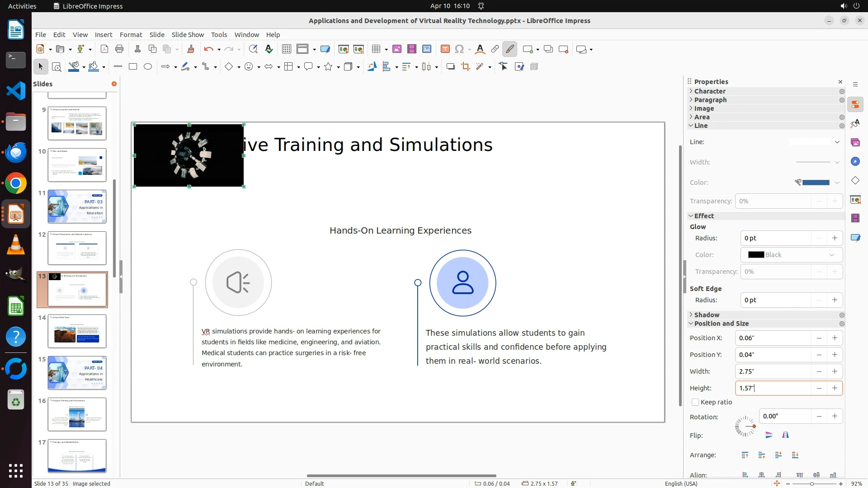Expand the Shadow section

point(707,315)
